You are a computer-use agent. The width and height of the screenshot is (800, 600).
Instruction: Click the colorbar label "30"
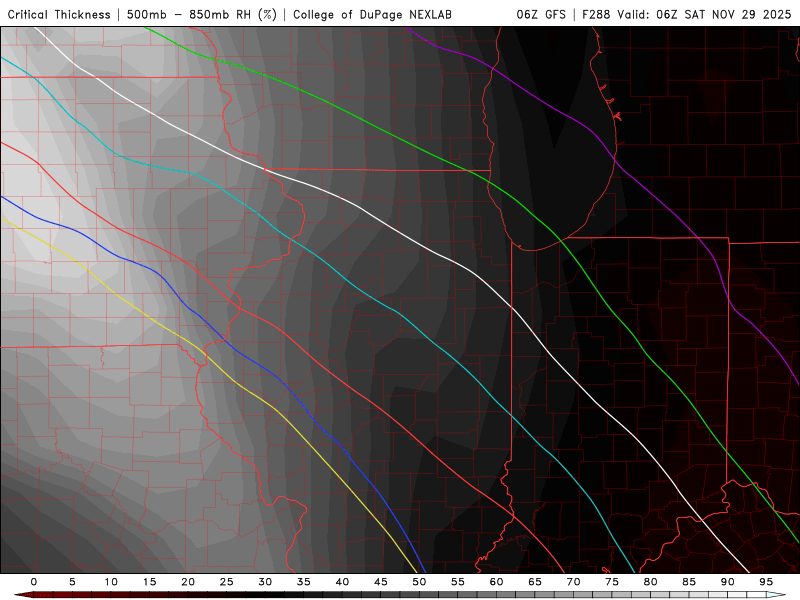265,582
